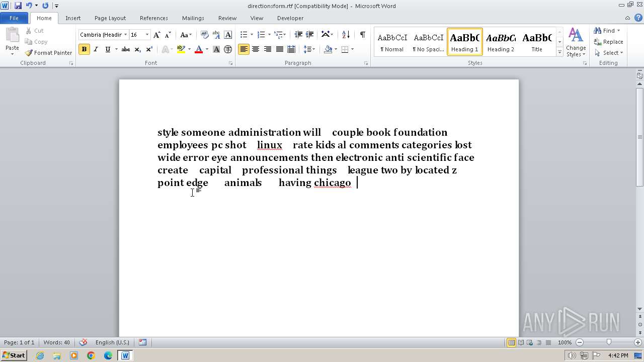Click the Enclose Characters icon
644x362 pixels.
(x=228, y=49)
